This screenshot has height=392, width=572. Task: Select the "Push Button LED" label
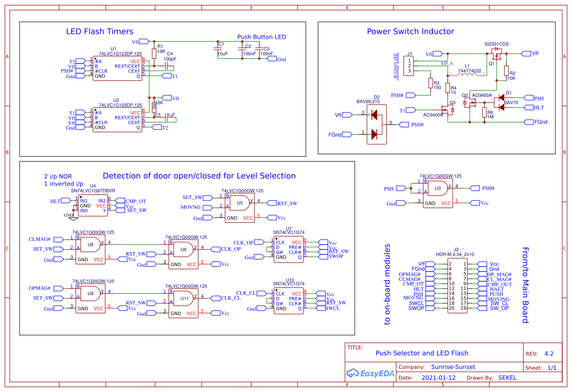click(262, 37)
